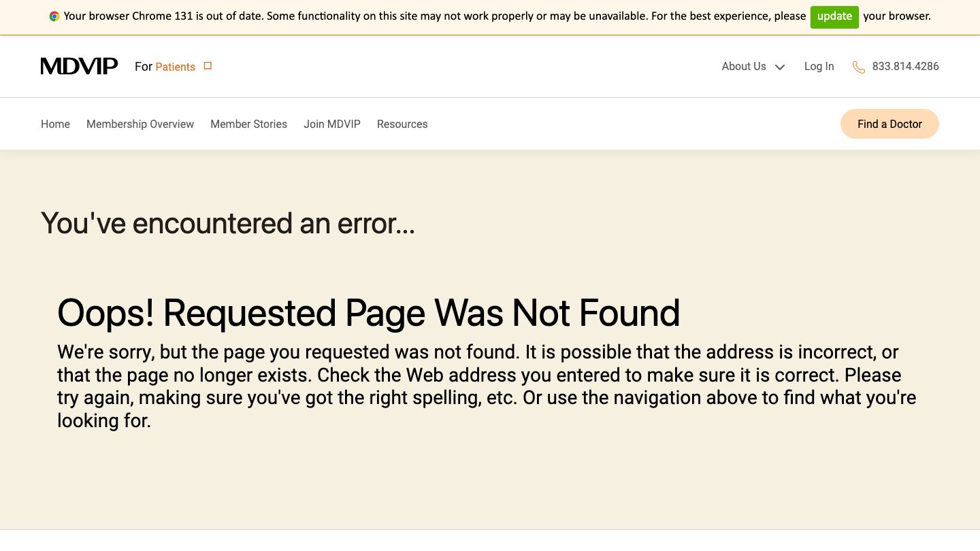Click the "We're sorry" error description paragraph
This screenshot has height=551, width=980.
point(487,386)
